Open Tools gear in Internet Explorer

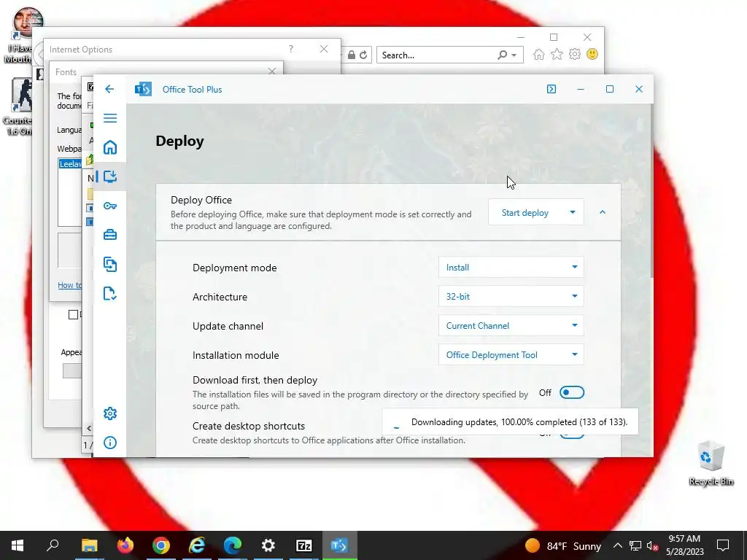[575, 54]
